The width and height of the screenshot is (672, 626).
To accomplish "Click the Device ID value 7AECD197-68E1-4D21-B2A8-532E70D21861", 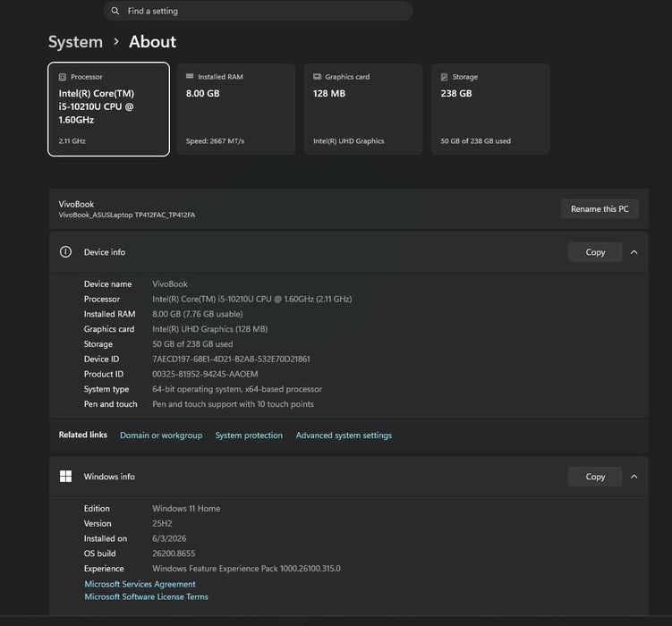I will click(x=231, y=359).
